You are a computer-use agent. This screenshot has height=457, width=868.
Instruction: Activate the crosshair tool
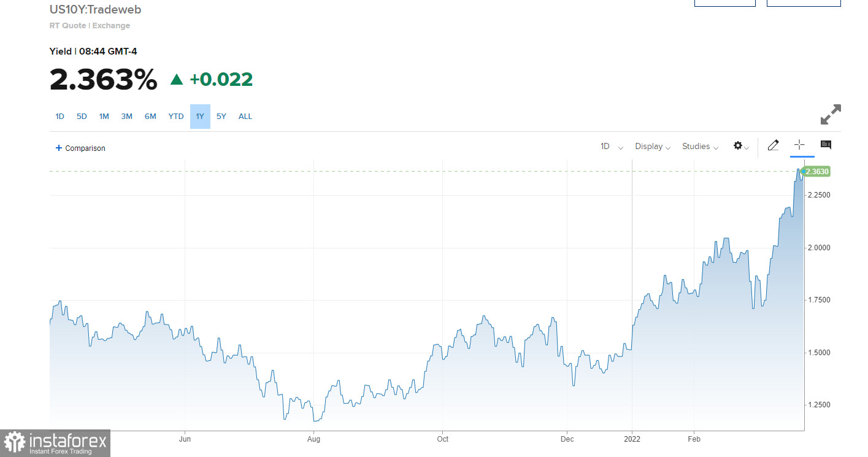[799, 145]
